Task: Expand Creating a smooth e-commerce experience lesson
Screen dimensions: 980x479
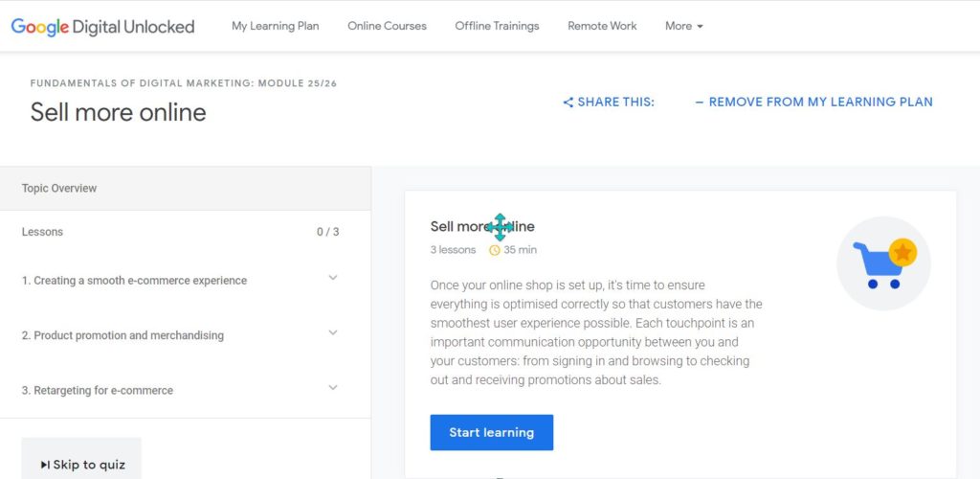Action: (333, 278)
